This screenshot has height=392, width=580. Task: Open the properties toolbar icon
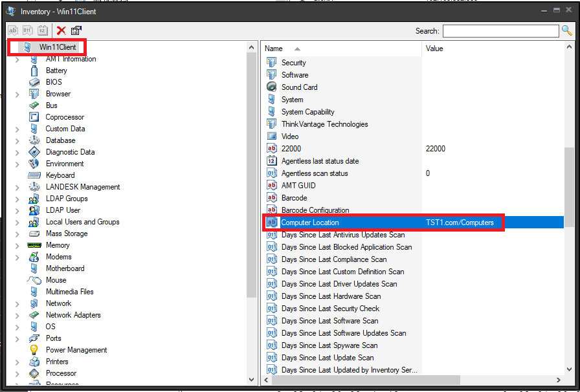coord(76,30)
